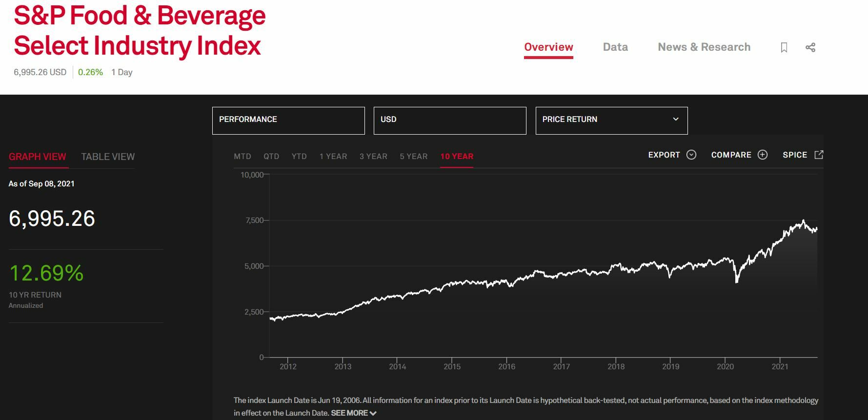Click the 2014 x-axis label
This screenshot has width=868, height=420.
(x=397, y=367)
